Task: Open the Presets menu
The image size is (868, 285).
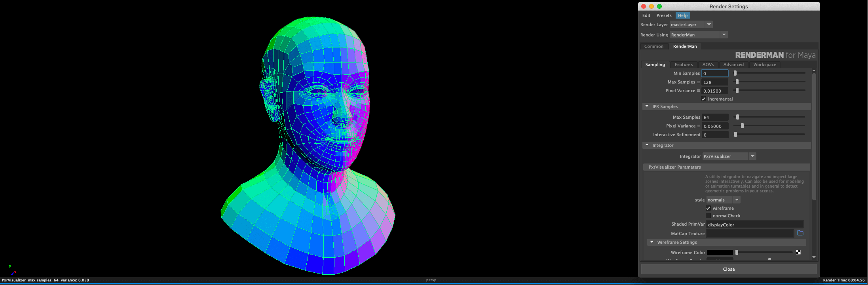Action: pos(664,15)
